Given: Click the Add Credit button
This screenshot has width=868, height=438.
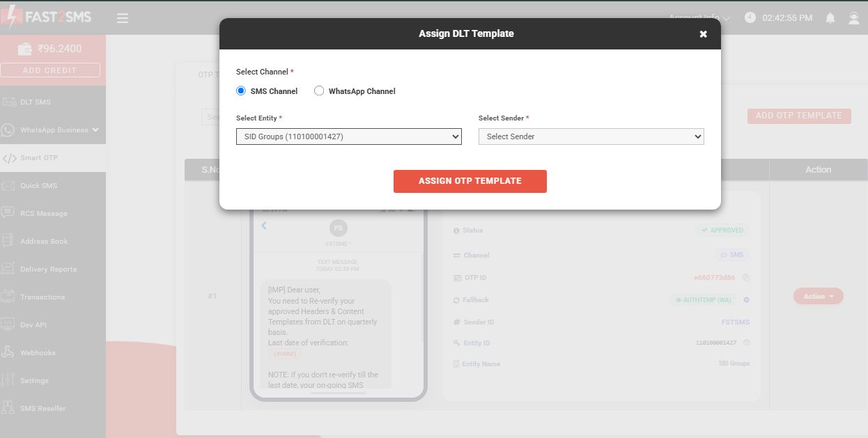Looking at the screenshot, I should coord(50,70).
